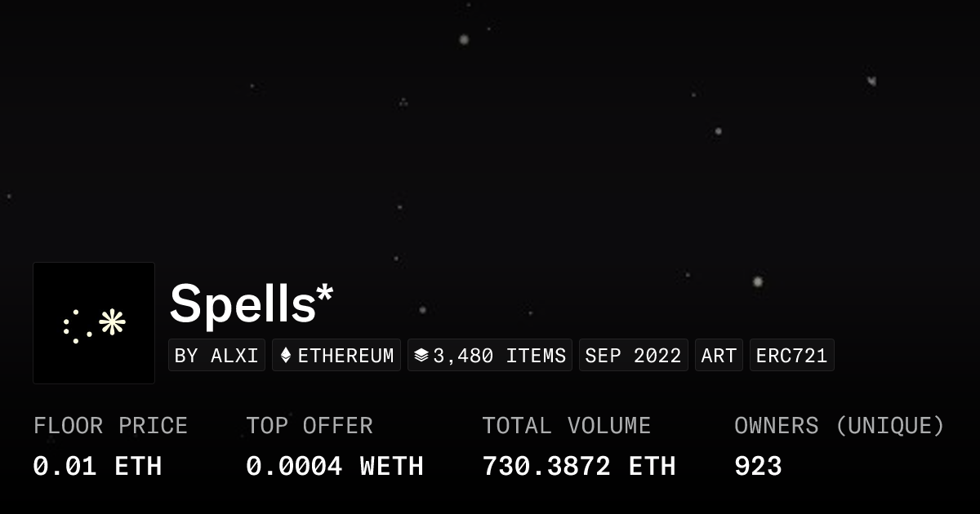Select the 730.3872 ETH volume value
Screen dimensions: 980x514
(578, 466)
